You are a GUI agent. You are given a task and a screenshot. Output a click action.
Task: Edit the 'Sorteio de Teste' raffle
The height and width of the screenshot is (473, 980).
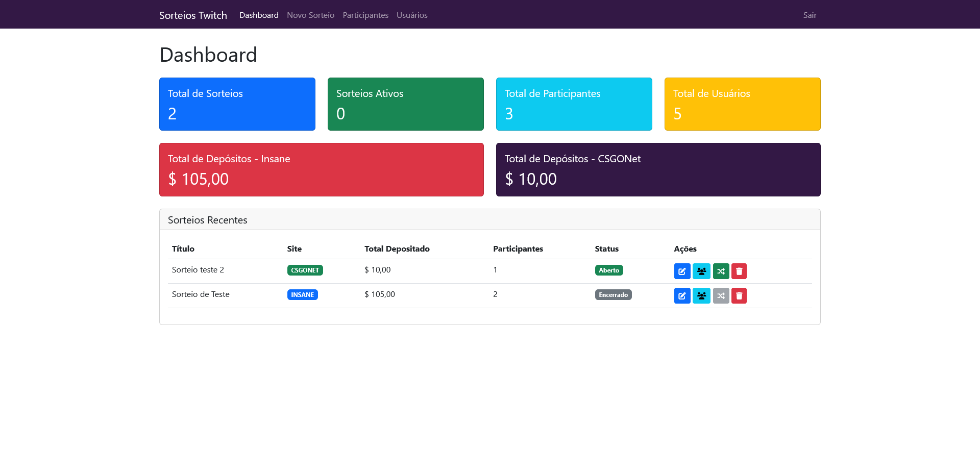pyautogui.click(x=682, y=295)
